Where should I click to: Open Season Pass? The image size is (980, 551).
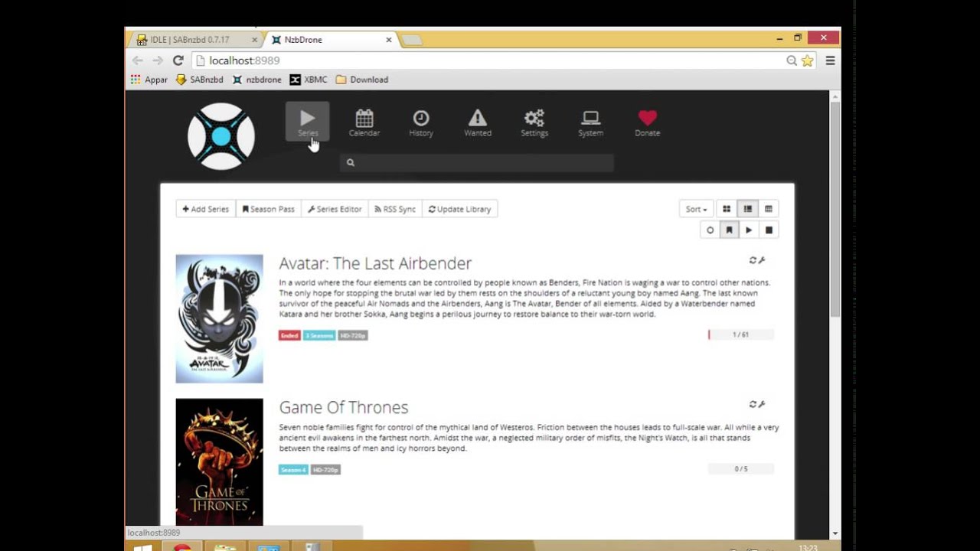(x=269, y=209)
